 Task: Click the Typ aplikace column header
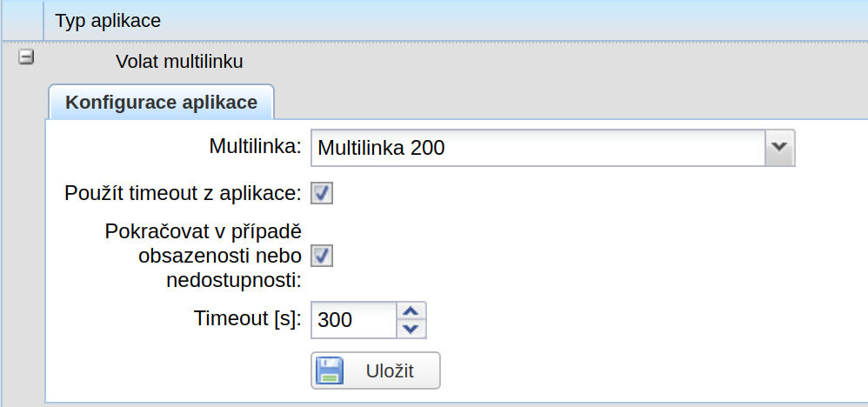(x=108, y=21)
